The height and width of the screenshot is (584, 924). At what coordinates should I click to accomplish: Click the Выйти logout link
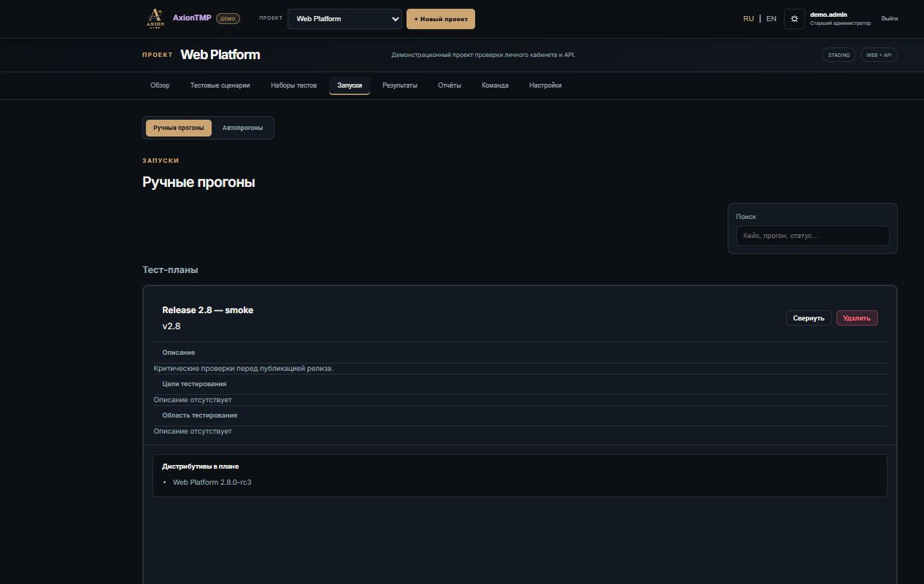coord(889,19)
